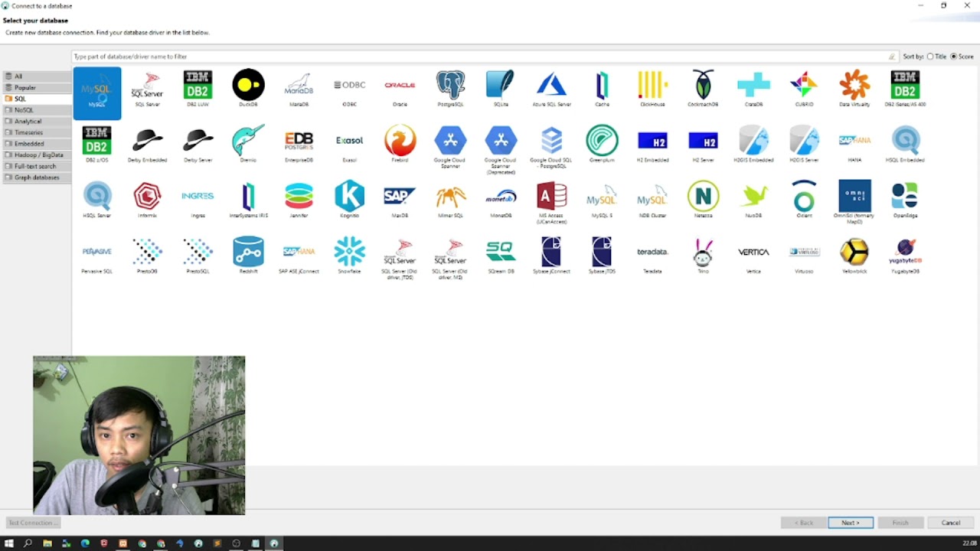Image resolution: width=980 pixels, height=551 pixels.
Task: Select the Greenplum driver
Action: coord(602,144)
